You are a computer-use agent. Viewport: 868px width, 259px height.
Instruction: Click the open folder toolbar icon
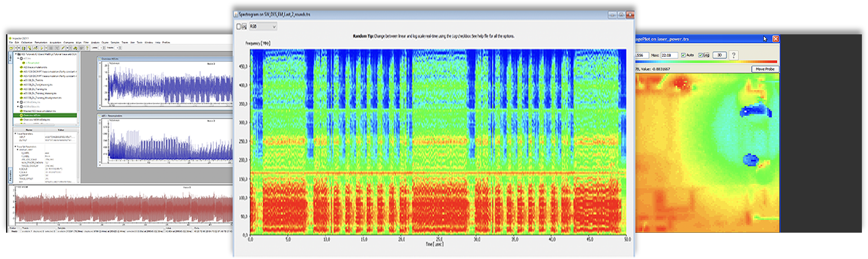(11, 48)
